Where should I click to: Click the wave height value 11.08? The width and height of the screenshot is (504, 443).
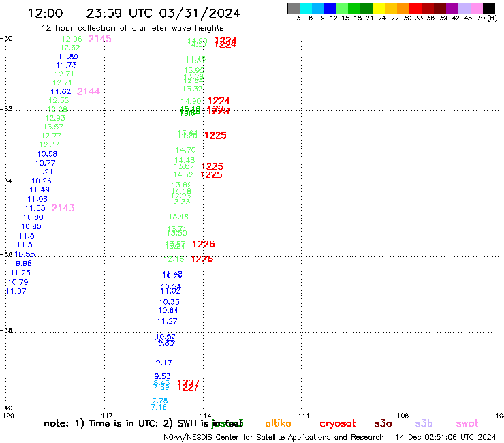point(37,199)
